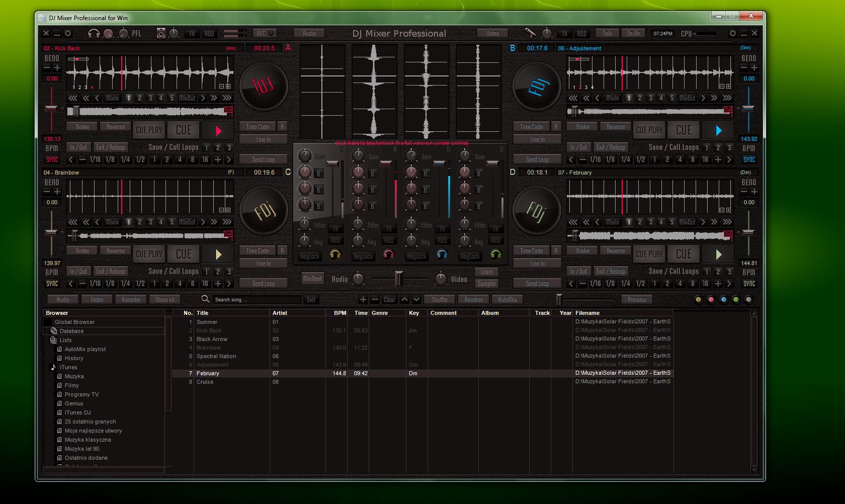Click the speaker monitor icon in top toolbar
Viewport: 845px width, 504px height.
tap(161, 34)
